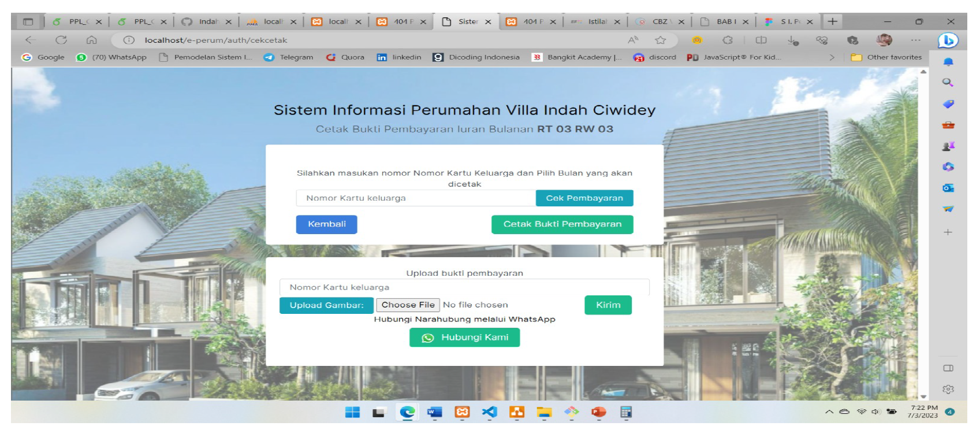Screen dimensions: 980x437
Task: Open Visual Studio Code from taskbar
Action: [489, 412]
